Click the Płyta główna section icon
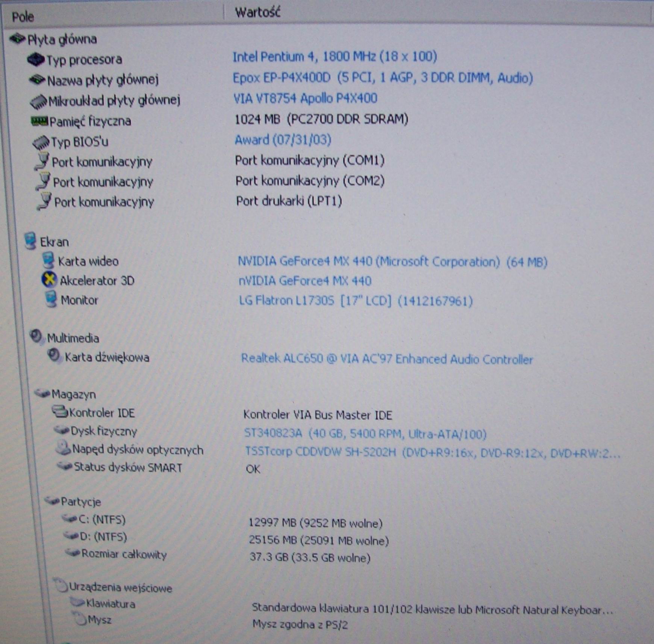This screenshot has height=644, width=654. pyautogui.click(x=18, y=38)
